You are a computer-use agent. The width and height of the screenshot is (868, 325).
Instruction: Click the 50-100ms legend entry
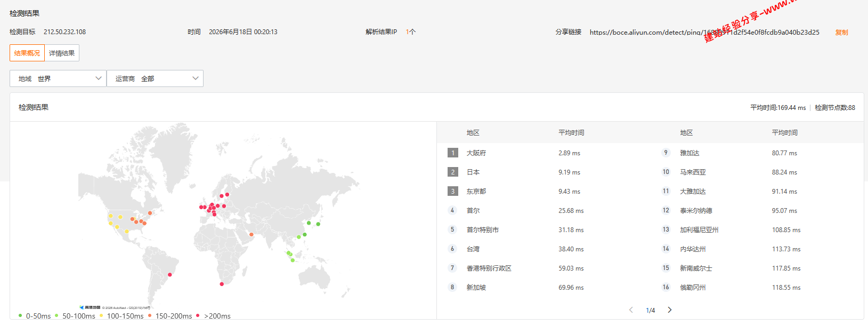coord(75,316)
